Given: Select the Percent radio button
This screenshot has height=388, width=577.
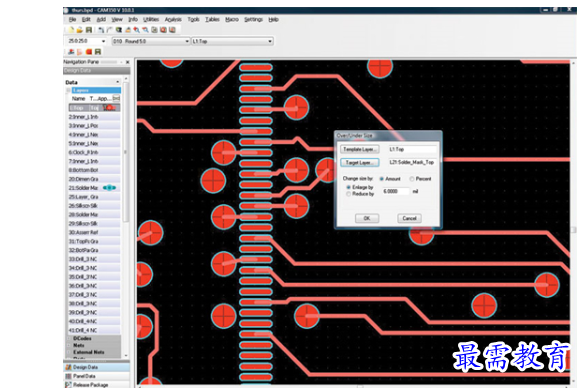Looking at the screenshot, I should coord(412,179).
